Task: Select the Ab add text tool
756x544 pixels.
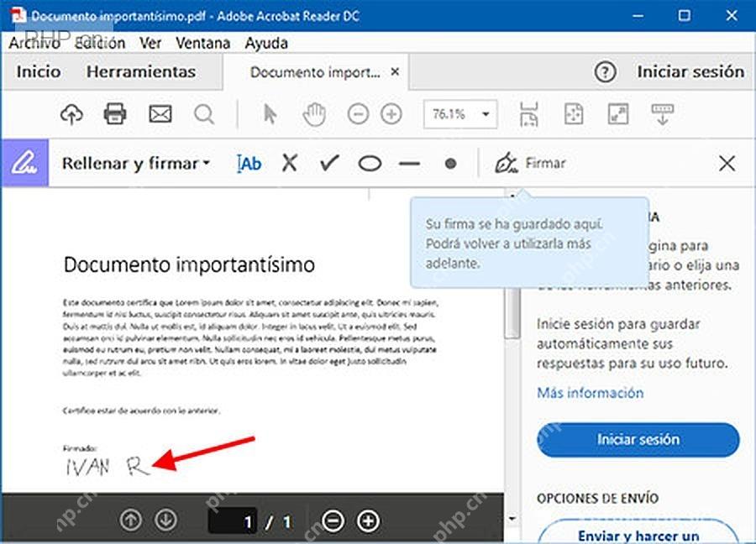Action: [249, 164]
